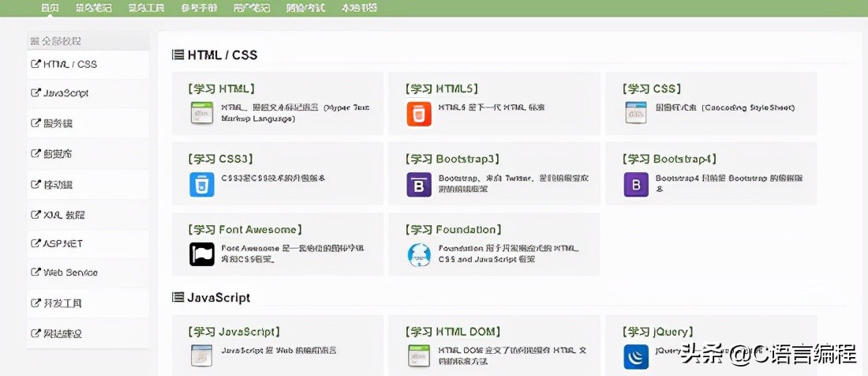Open the 【学习 HTML DOM】 title link
The height and width of the screenshot is (376, 868).
(x=453, y=332)
